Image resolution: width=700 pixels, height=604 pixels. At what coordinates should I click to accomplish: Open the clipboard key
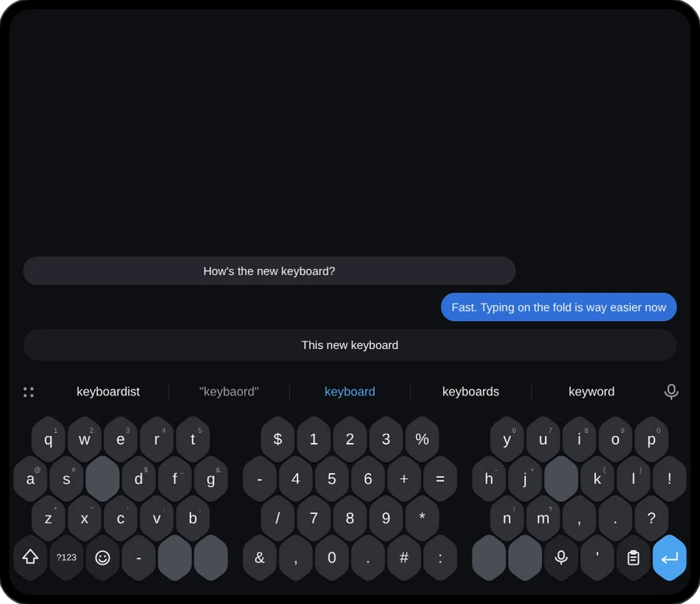633,557
